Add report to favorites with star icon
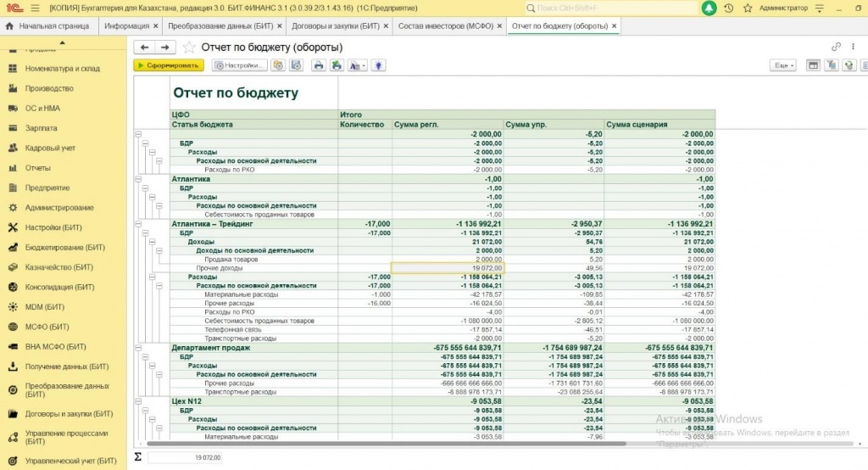The width and height of the screenshot is (868, 470). [x=189, y=48]
